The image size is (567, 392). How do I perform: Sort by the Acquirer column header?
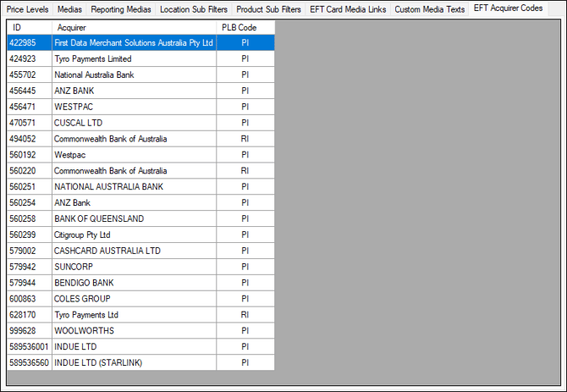pos(135,27)
